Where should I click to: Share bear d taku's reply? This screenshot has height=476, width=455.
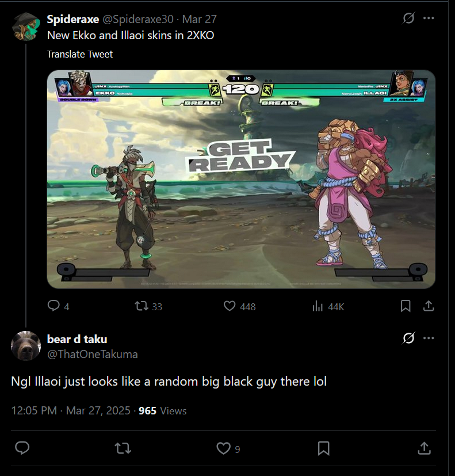[x=425, y=448]
